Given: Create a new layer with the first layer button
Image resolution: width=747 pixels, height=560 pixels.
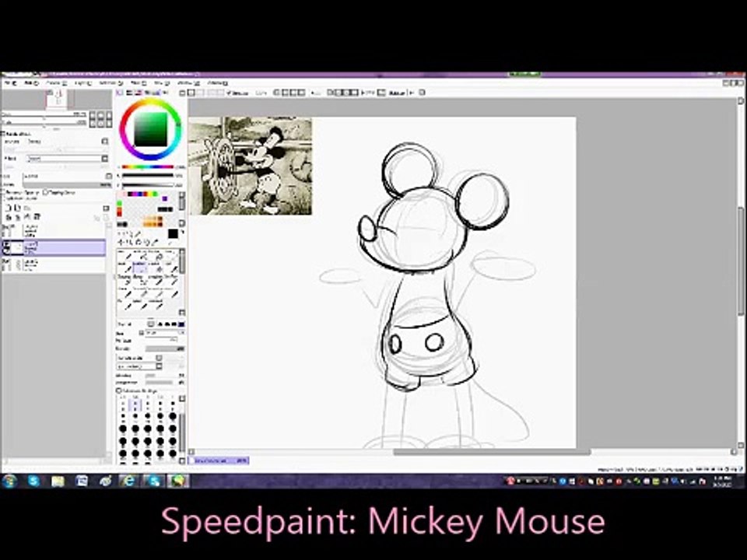Looking at the screenshot, I should point(8,208).
